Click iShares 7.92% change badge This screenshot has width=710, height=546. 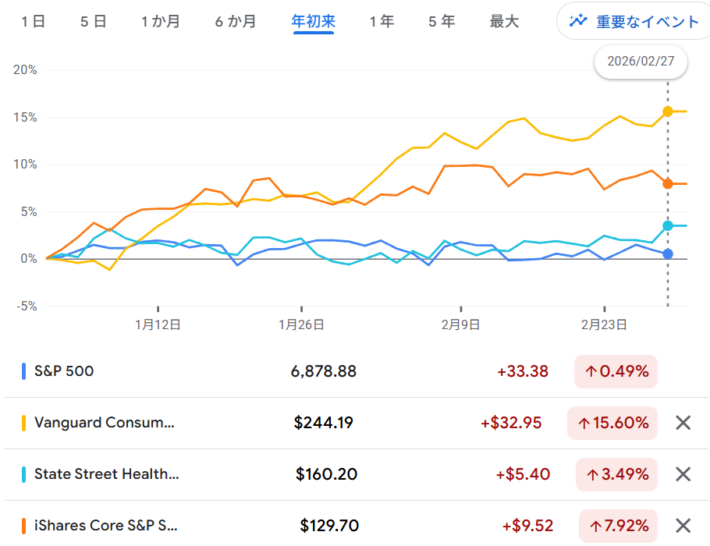tap(616, 526)
